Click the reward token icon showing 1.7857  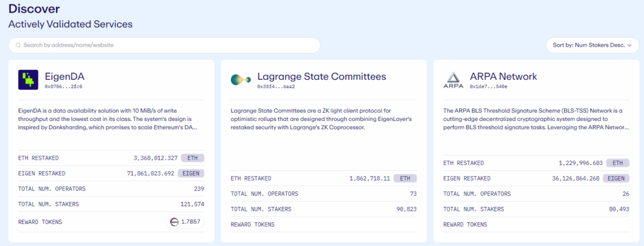click(173, 221)
